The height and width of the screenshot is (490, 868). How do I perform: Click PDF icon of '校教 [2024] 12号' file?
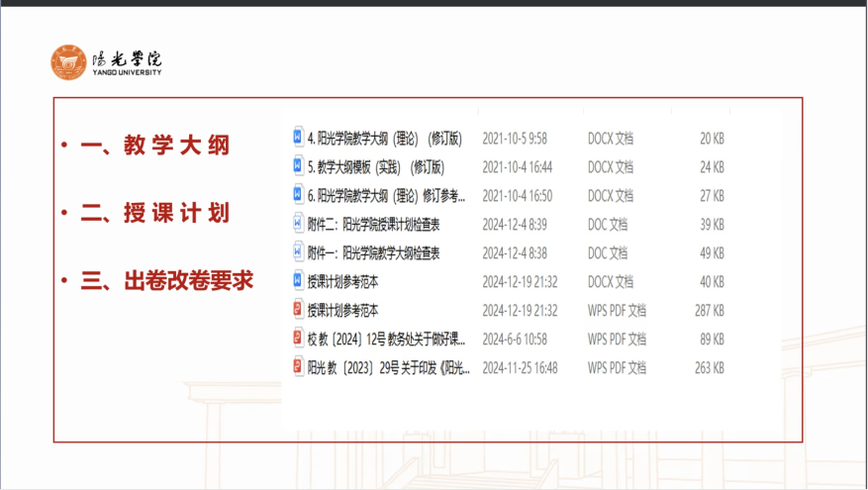298,338
